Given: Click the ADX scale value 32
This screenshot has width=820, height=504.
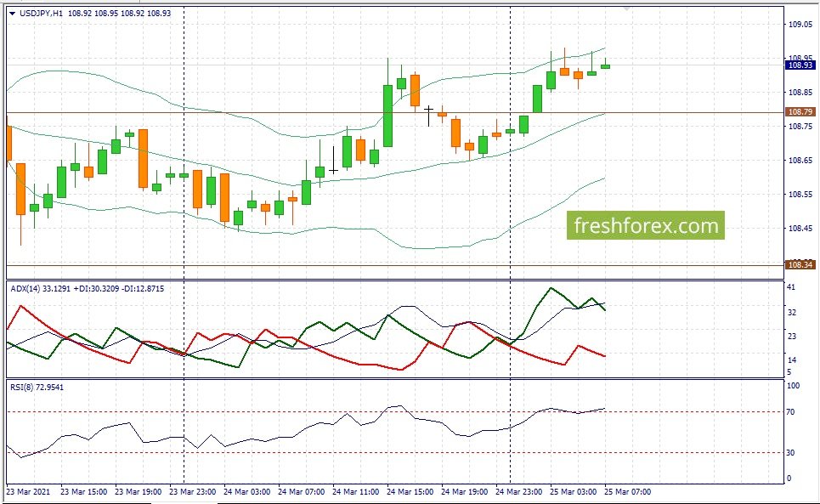Looking at the screenshot, I should click(791, 312).
